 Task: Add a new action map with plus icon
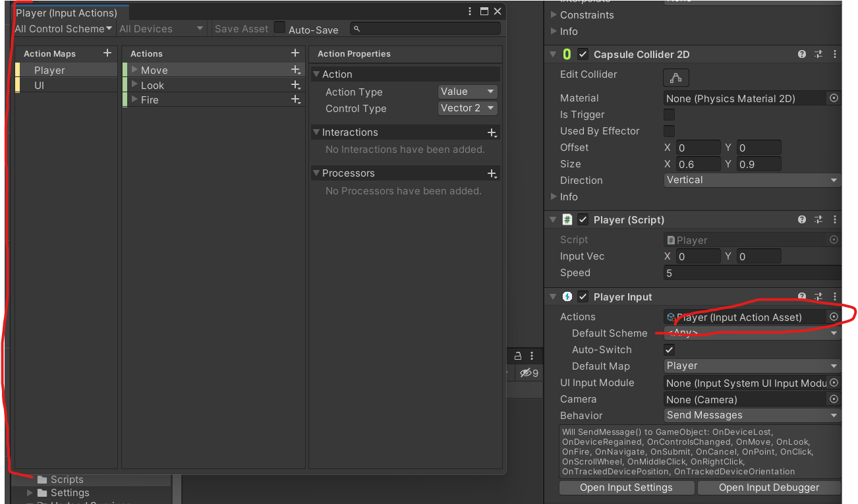coord(107,53)
